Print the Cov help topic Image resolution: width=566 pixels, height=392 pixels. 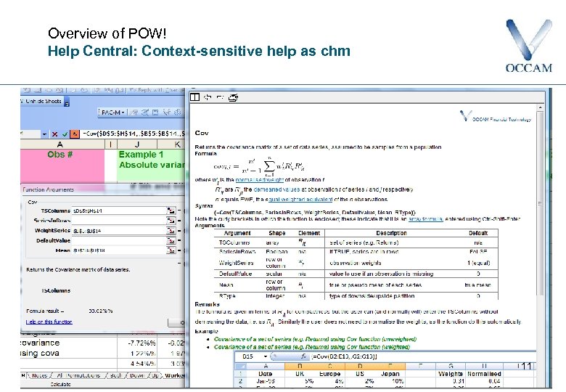[x=233, y=97]
